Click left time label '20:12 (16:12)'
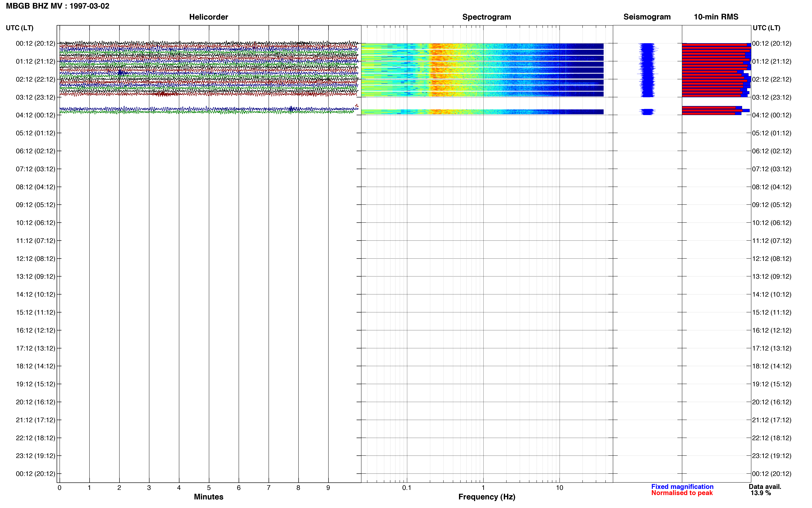The width and height of the screenshot is (812, 508). tap(36, 402)
